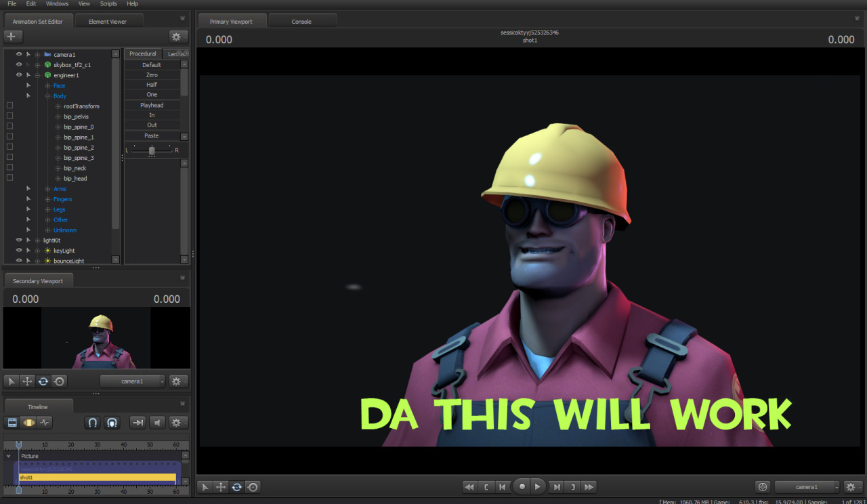Check the box beside bip_neck
Image resolution: width=867 pixels, height=504 pixels.
click(9, 167)
